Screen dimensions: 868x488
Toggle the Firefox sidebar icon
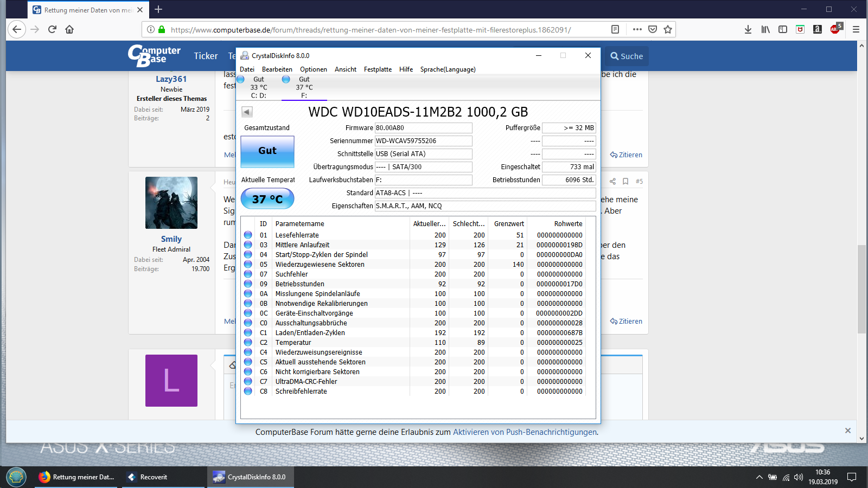(x=783, y=29)
